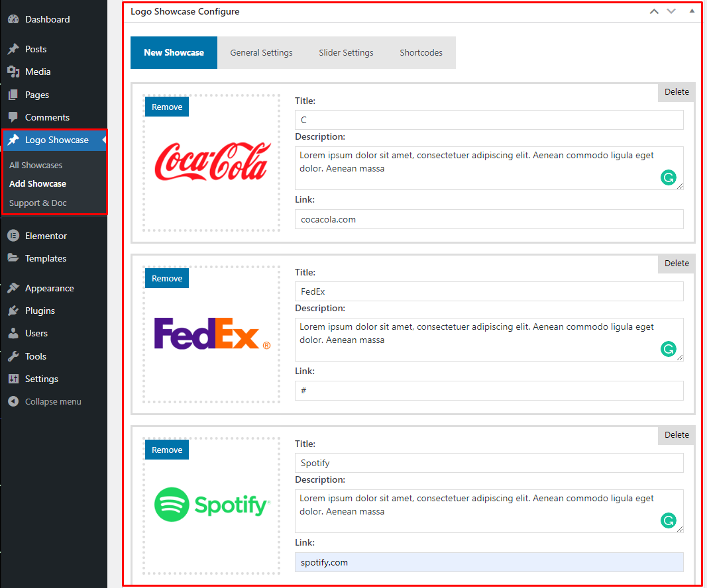The width and height of the screenshot is (707, 588).
Task: Click the Collapse menu arrow icon
Action: pos(13,401)
